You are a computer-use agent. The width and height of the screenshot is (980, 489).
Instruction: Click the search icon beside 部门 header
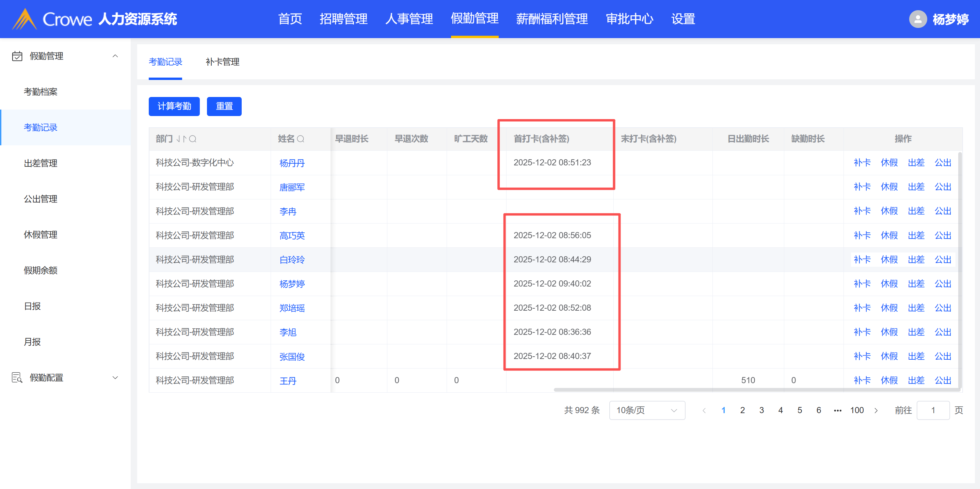click(x=193, y=139)
